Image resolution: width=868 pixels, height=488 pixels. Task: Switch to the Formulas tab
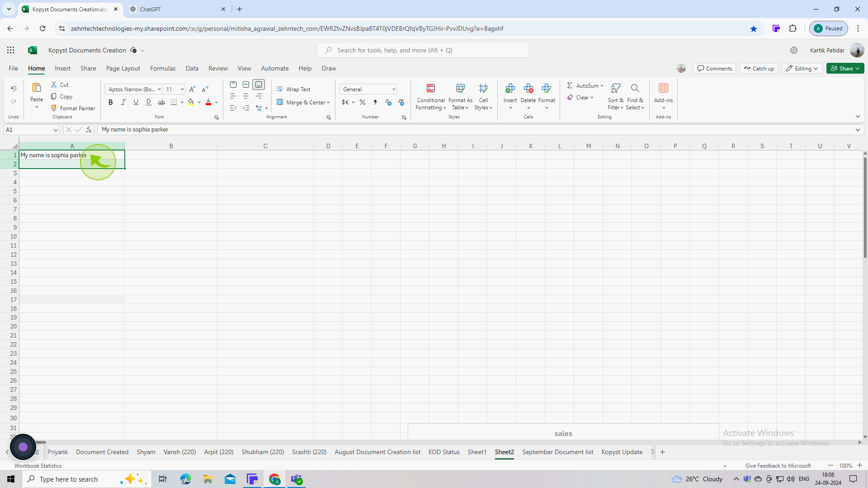(163, 68)
